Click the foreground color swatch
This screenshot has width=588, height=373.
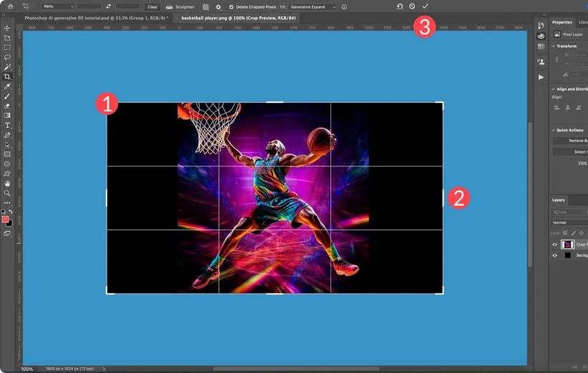tap(6, 219)
